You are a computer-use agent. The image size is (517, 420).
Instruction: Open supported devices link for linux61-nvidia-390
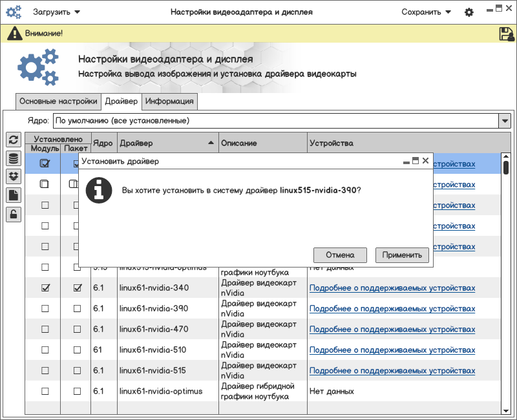click(392, 308)
